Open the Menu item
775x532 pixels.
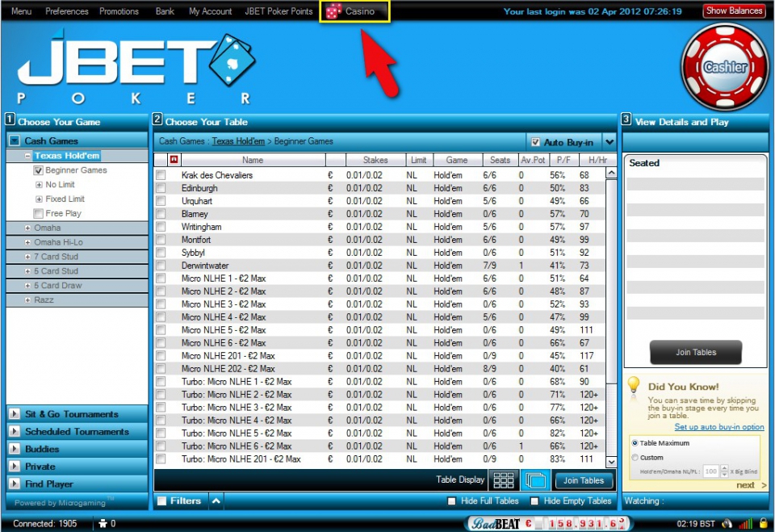click(x=21, y=10)
